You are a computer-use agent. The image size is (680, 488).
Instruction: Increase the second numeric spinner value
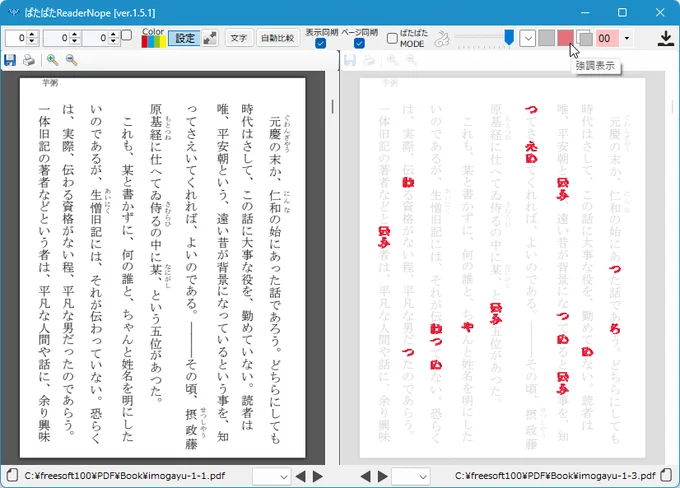(75, 34)
